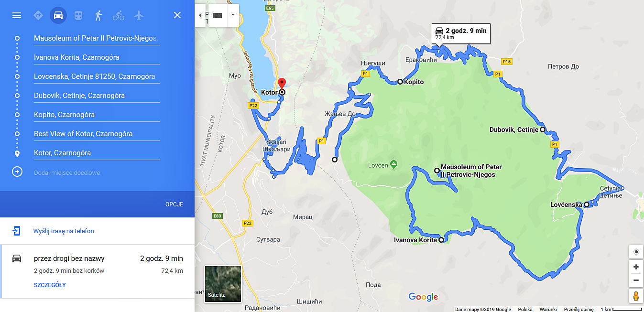Edit Ivanova Korita waypoint field
This screenshot has height=312, width=644.
(97, 57)
